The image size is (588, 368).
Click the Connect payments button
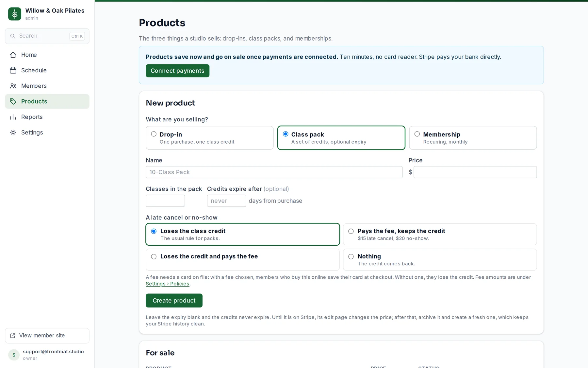tap(177, 71)
